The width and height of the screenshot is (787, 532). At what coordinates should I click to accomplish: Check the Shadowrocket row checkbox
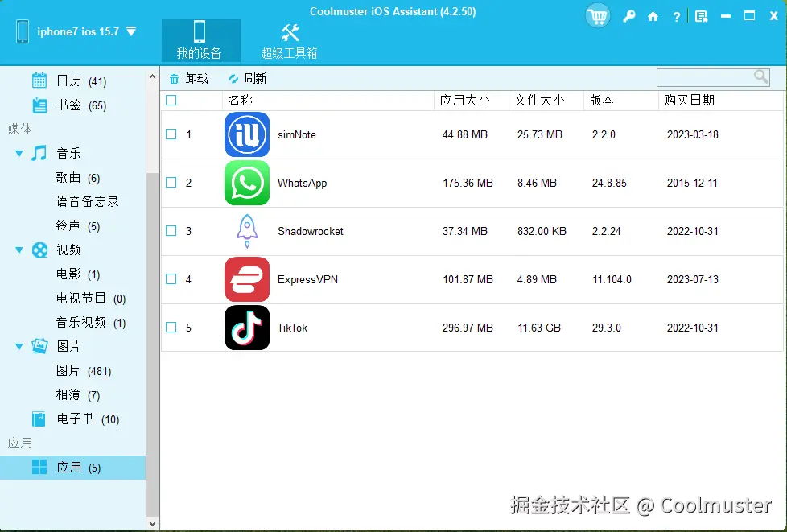(x=171, y=231)
